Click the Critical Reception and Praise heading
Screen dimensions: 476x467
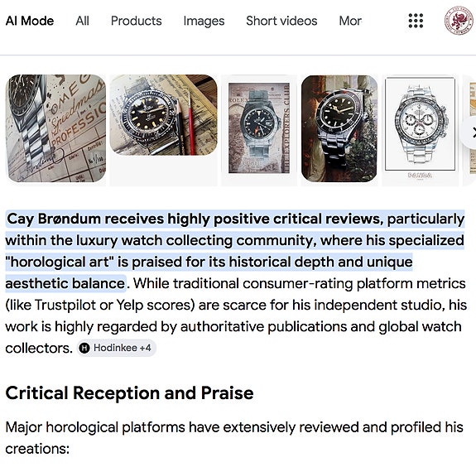(x=129, y=392)
